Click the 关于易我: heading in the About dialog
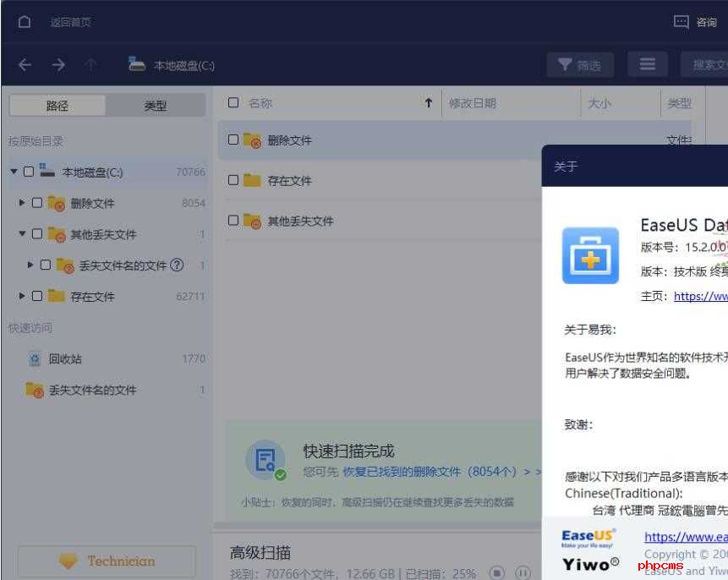 [590, 330]
